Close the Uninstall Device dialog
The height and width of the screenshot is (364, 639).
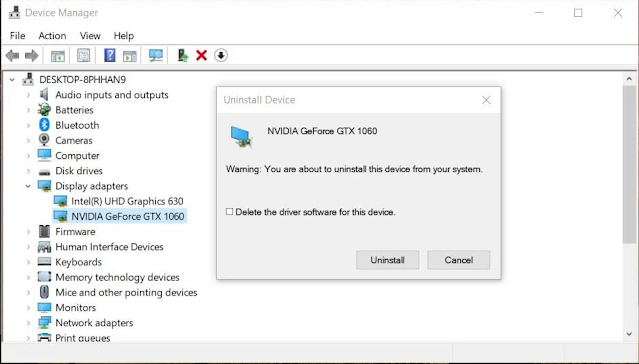coord(486,100)
